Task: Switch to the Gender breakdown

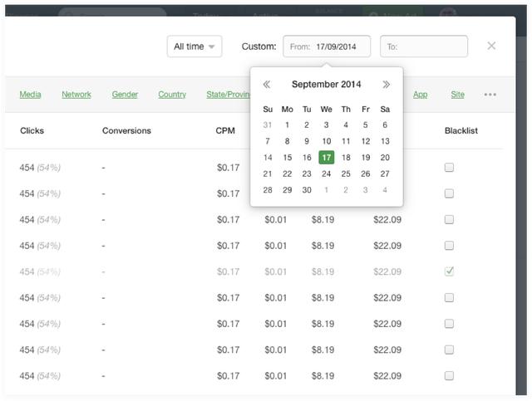Action: [x=125, y=95]
